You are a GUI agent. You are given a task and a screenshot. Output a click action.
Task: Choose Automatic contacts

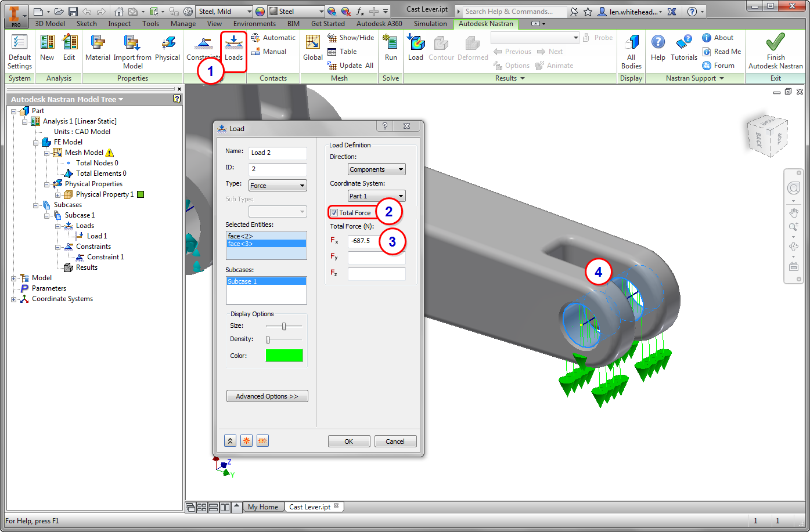coord(273,38)
